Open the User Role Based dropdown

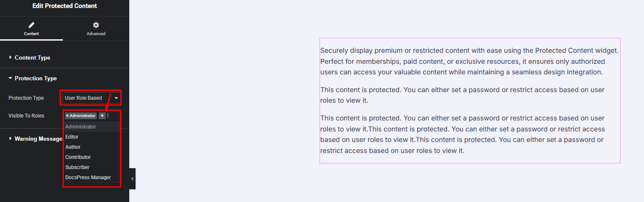tap(92, 98)
